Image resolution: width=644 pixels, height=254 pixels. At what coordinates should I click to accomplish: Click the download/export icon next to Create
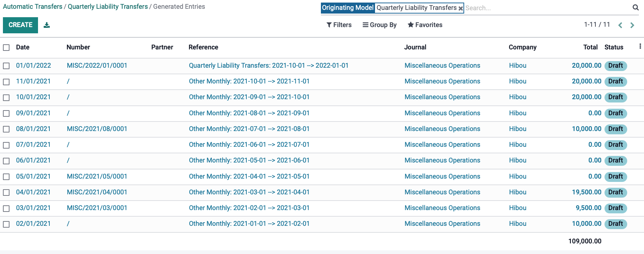click(47, 25)
